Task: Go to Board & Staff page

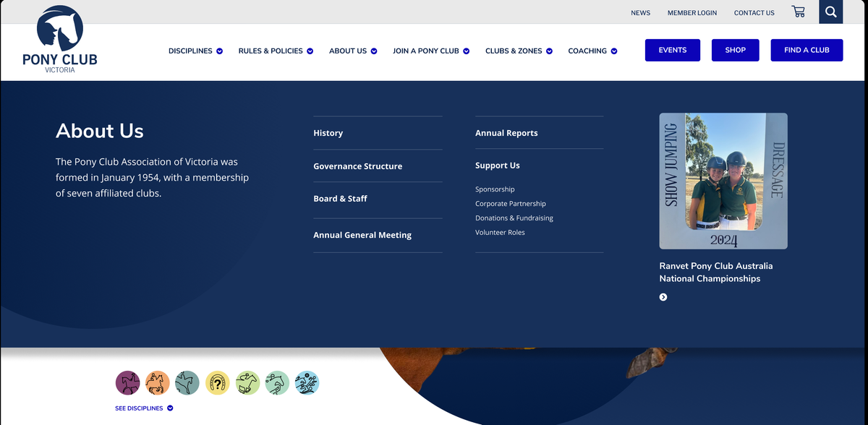Action: 340,199
